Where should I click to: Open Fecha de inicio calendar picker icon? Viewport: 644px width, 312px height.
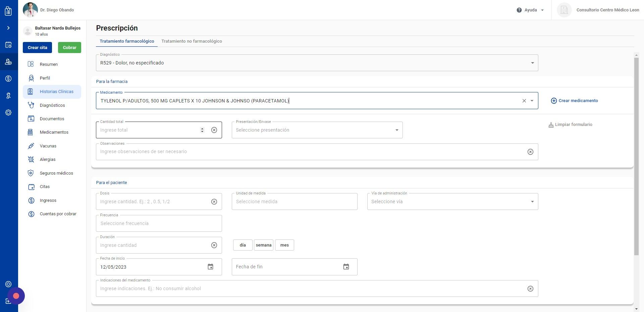pos(211,266)
